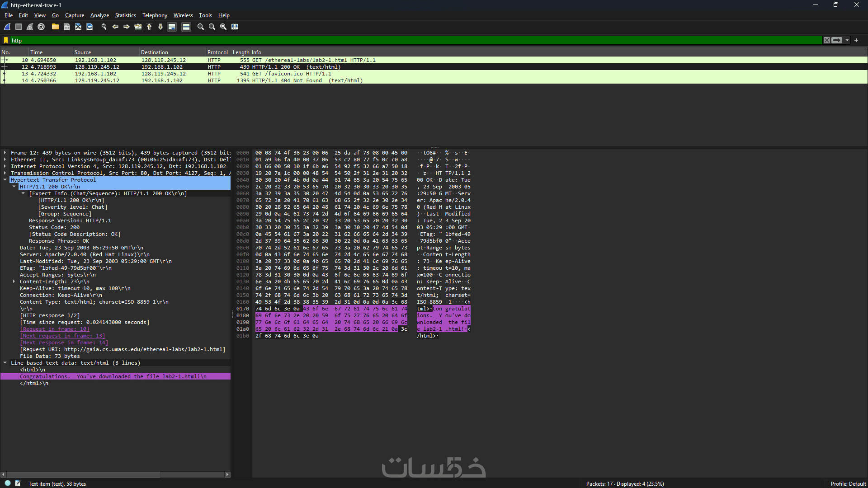The height and width of the screenshot is (488, 868).
Task: Click bookmark icon in filter bar
Action: coord(6,41)
